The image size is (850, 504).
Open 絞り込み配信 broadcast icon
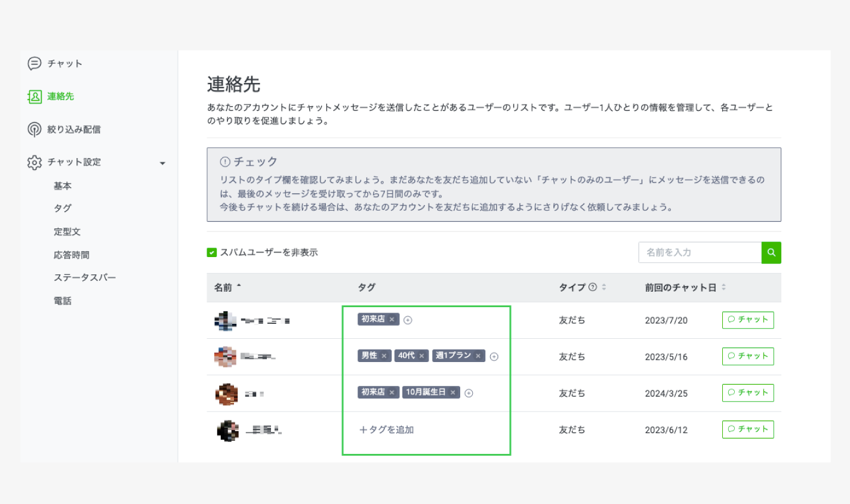(35, 129)
